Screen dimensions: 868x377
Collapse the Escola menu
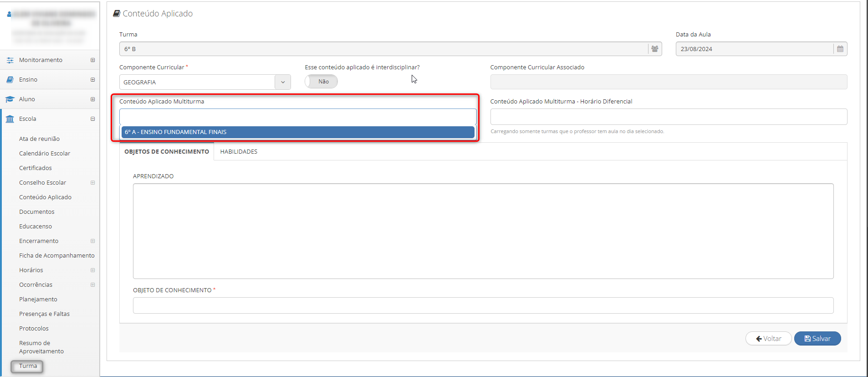(x=93, y=119)
